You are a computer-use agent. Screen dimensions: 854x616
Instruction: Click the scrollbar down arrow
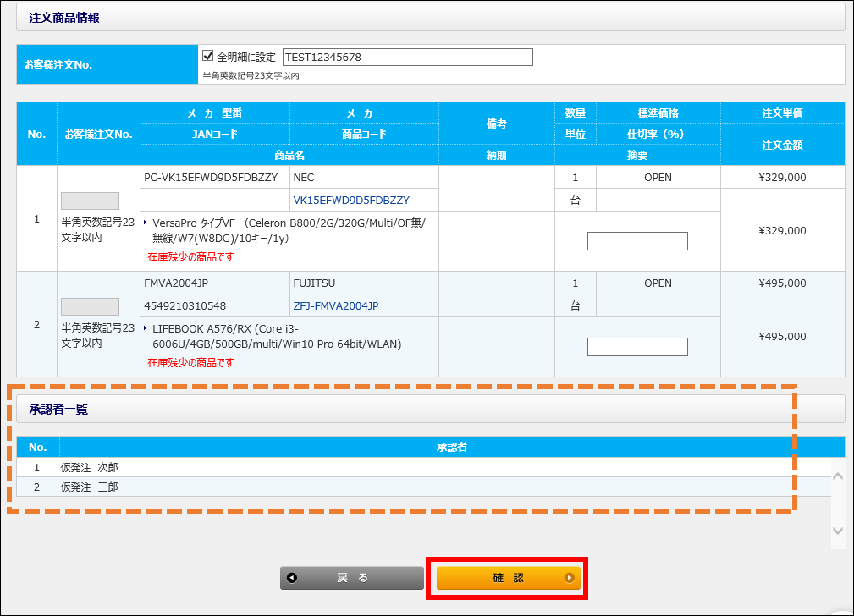click(838, 531)
